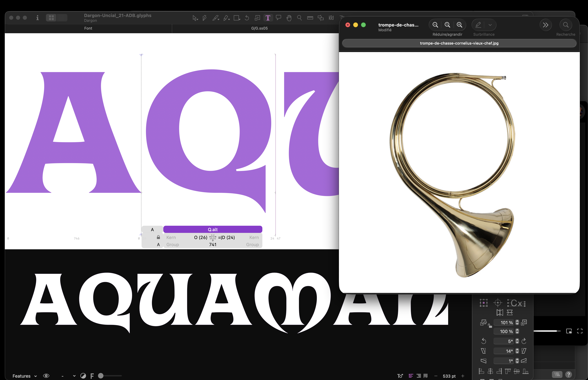The height and width of the screenshot is (380, 588).
Task: Select the Annotation speech bubble tool
Action: pos(279,18)
